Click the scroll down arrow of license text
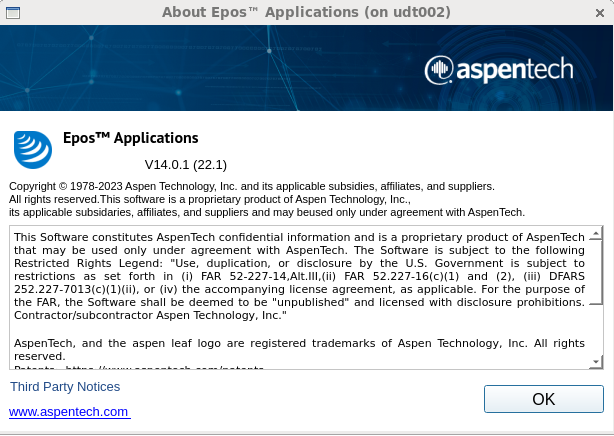Image resolution: width=614 pixels, height=436 pixels. pyautogui.click(x=596, y=361)
